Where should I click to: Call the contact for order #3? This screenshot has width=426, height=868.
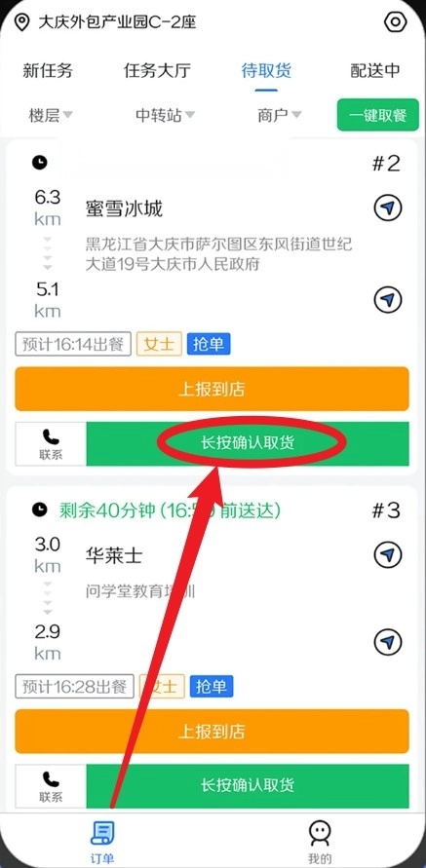point(51,786)
